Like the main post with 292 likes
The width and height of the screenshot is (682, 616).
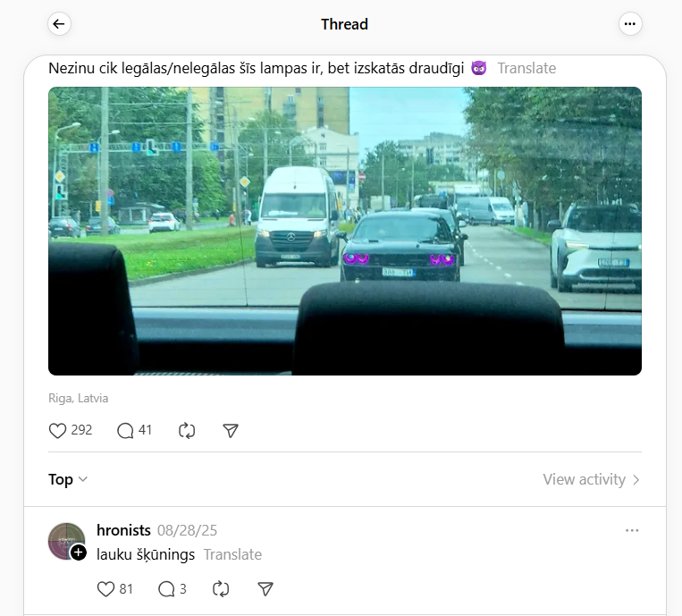pyautogui.click(x=57, y=431)
